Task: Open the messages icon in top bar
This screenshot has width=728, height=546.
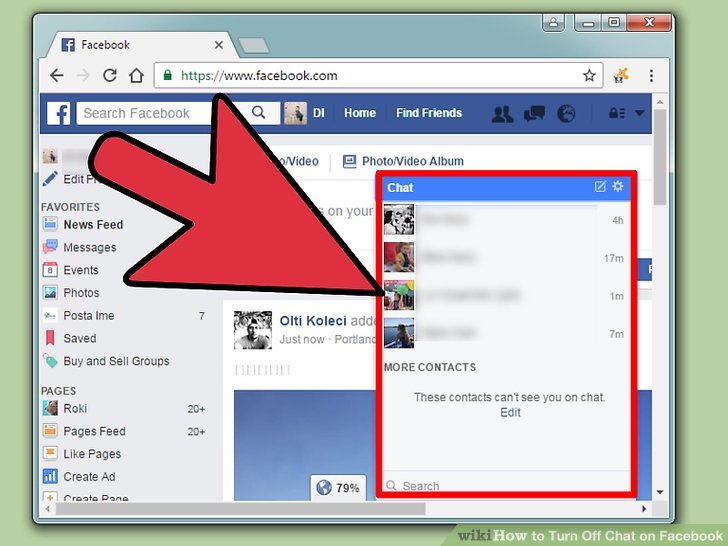Action: pos(535,114)
